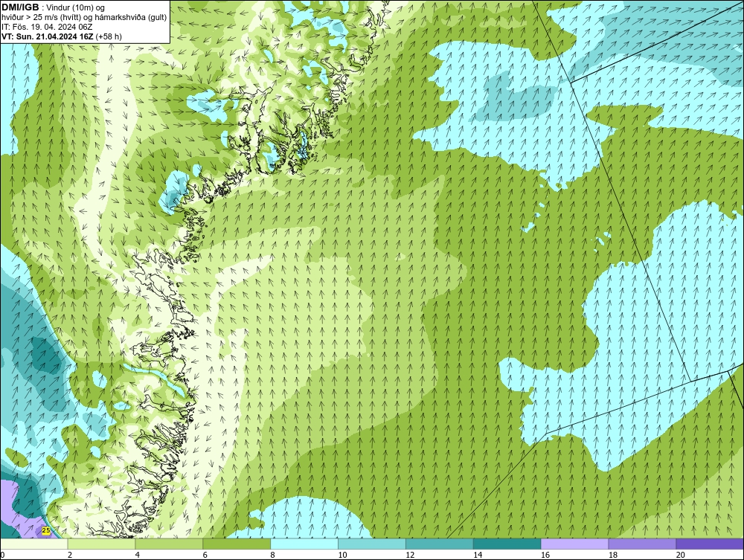The image size is (744, 560).
Task: Click the IT: Fös. 19. 04. 2024 06Z line
Action: pyautogui.click(x=47, y=27)
